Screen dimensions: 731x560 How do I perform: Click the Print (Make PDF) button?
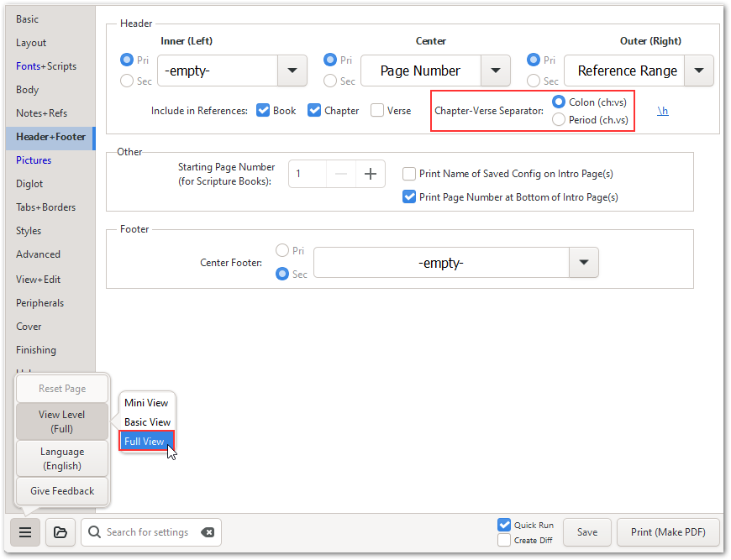(668, 532)
